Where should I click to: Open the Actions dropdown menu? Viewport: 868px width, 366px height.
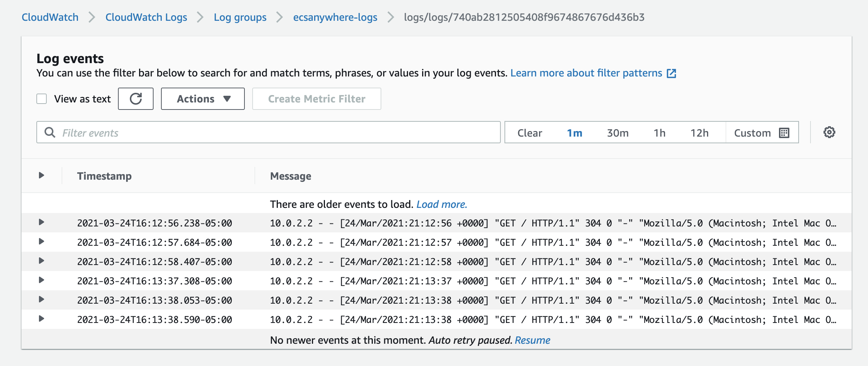(x=203, y=99)
